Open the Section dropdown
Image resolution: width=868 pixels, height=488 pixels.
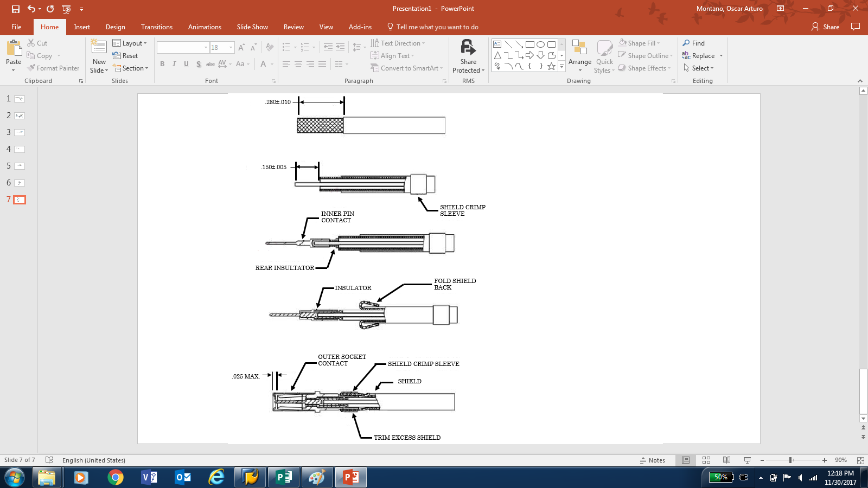131,68
